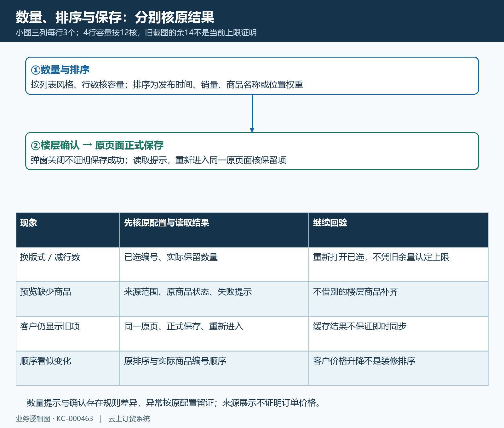
Task: Select the cell "来源范围、原商品状态、失败提示"
Action: tap(214, 299)
